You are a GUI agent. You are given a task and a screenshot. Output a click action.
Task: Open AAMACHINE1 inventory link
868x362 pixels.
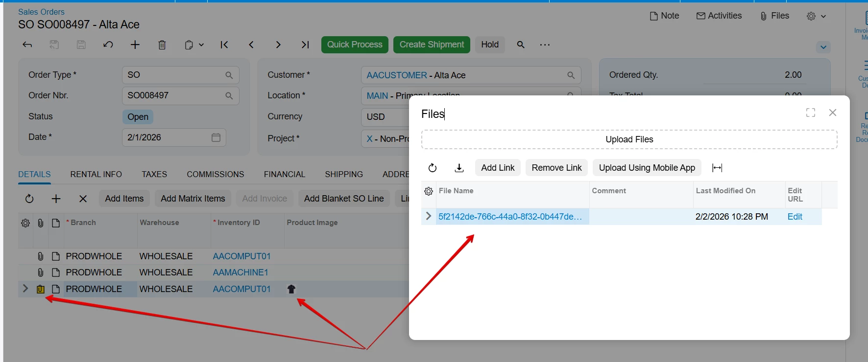tap(241, 272)
